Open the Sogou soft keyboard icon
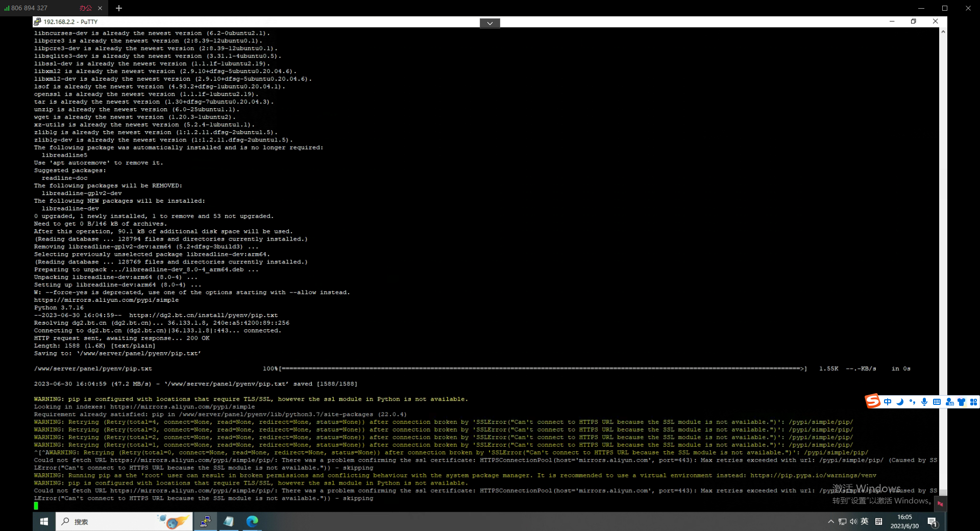 coord(937,402)
